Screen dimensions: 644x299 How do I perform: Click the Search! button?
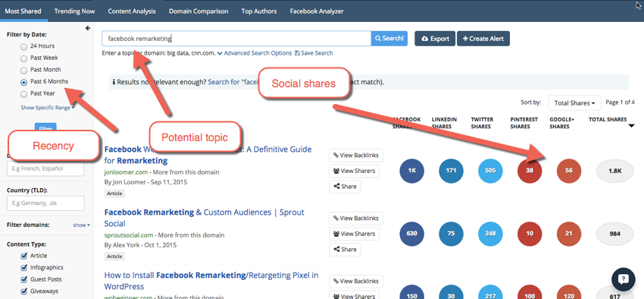[x=389, y=38]
